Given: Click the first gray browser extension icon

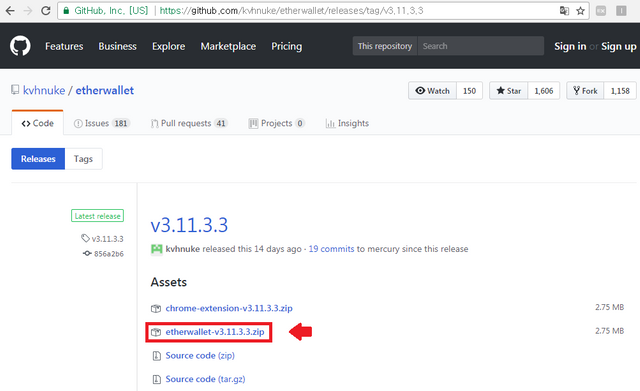Looking at the screenshot, I should pyautogui.click(x=601, y=11).
